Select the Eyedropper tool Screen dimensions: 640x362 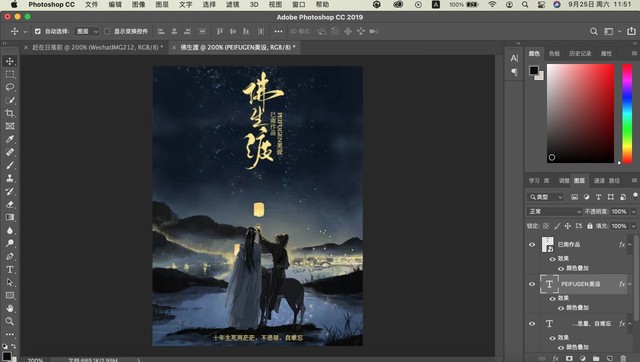pyautogui.click(x=10, y=139)
